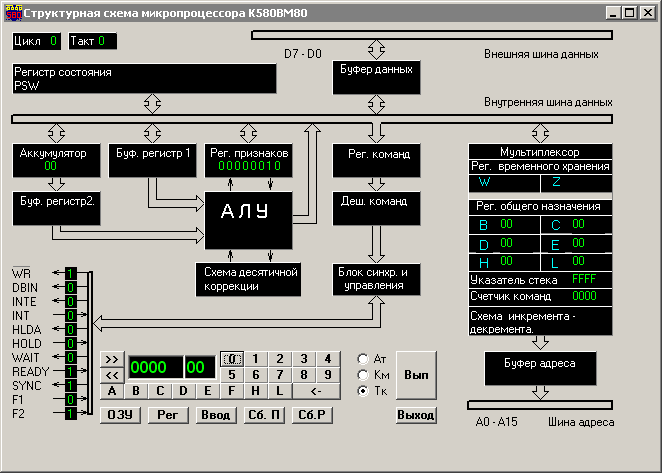662x473 pixels.
Task: Click the Рег registers button
Action: click(x=168, y=414)
